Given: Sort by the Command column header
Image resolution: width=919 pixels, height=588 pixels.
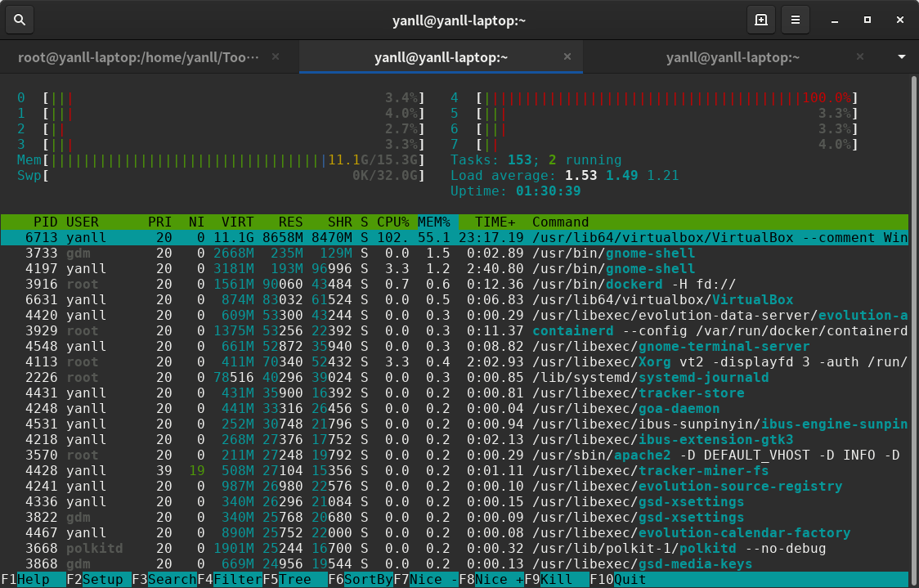Looking at the screenshot, I should pos(560,222).
